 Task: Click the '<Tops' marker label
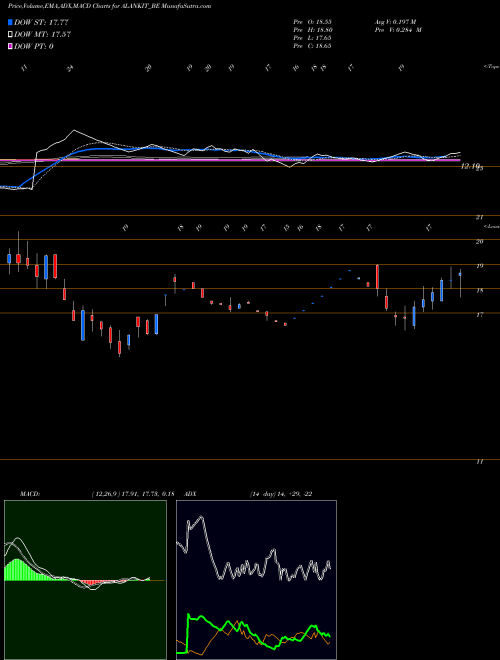click(x=491, y=67)
